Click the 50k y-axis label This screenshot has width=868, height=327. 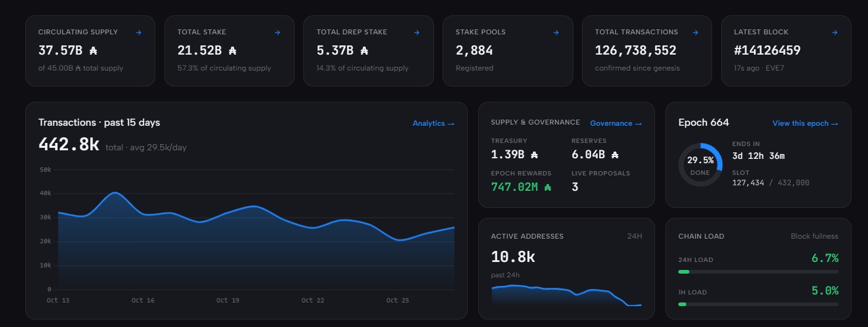click(x=45, y=169)
